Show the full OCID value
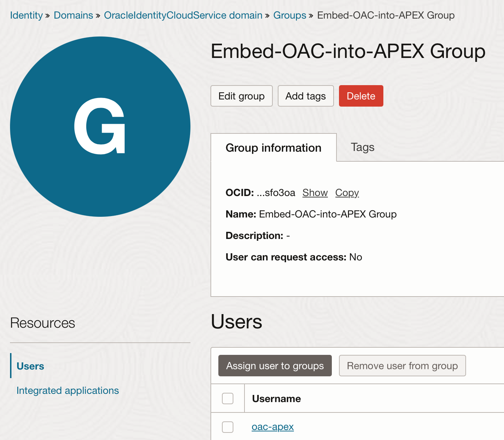The height and width of the screenshot is (440, 504). pos(315,193)
